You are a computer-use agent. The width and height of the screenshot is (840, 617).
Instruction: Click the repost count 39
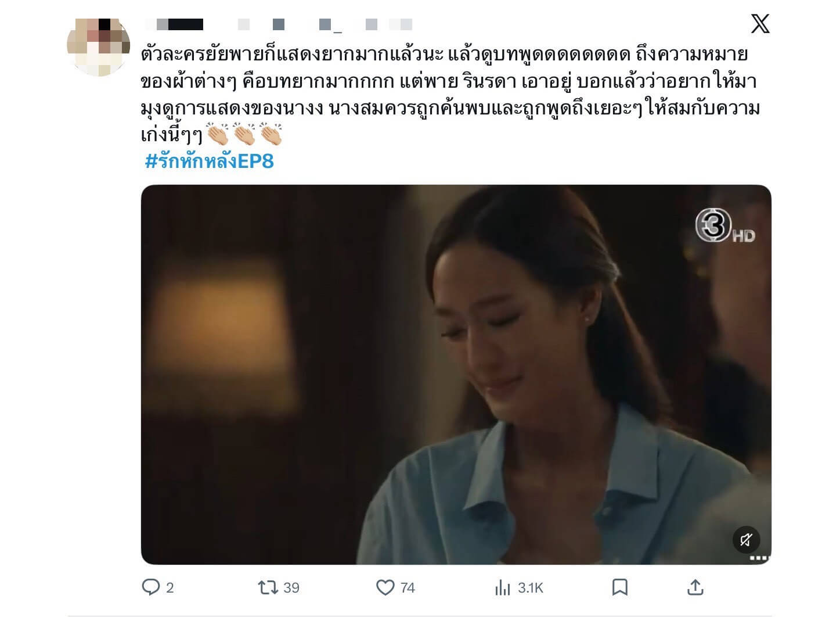click(291, 588)
